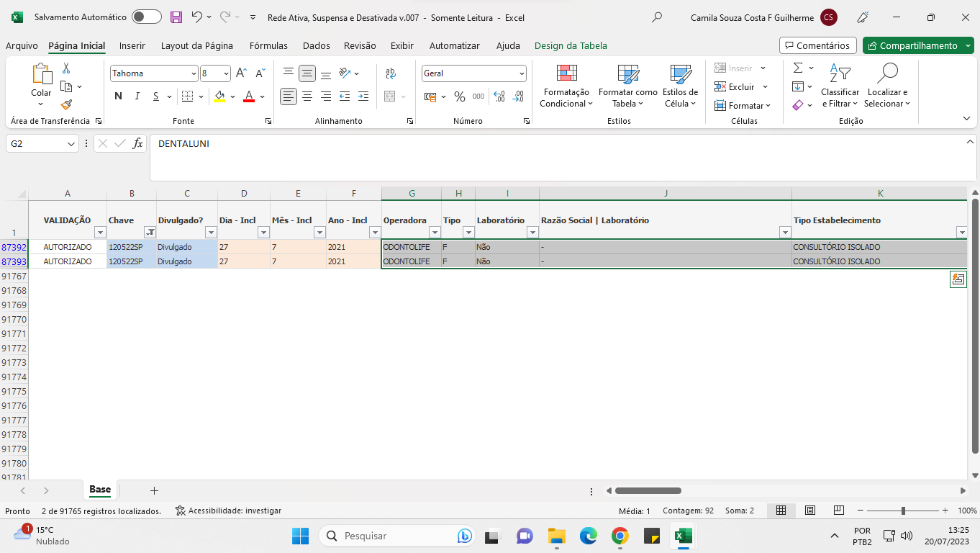The image size is (980, 553).
Task: Click the Comentários button
Action: pyautogui.click(x=817, y=45)
